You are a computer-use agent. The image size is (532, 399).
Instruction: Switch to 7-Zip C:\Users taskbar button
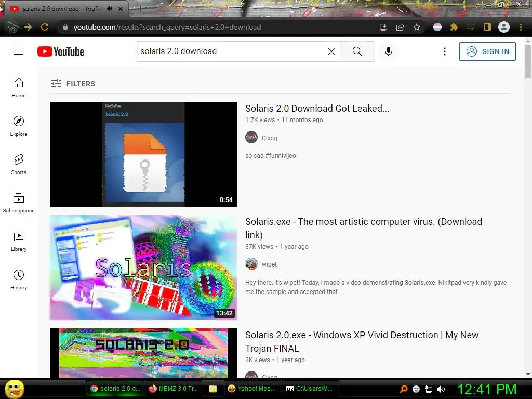click(310, 389)
